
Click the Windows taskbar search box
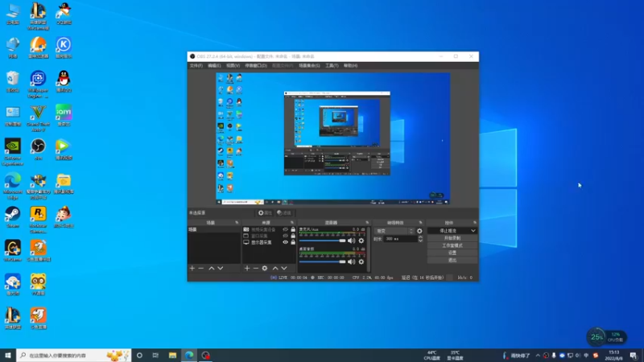coord(73,356)
